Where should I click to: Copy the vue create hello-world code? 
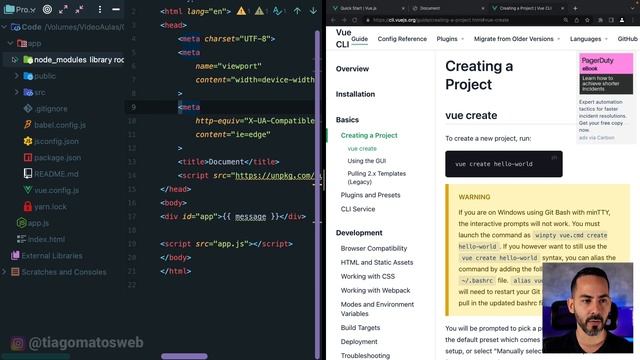[554, 158]
